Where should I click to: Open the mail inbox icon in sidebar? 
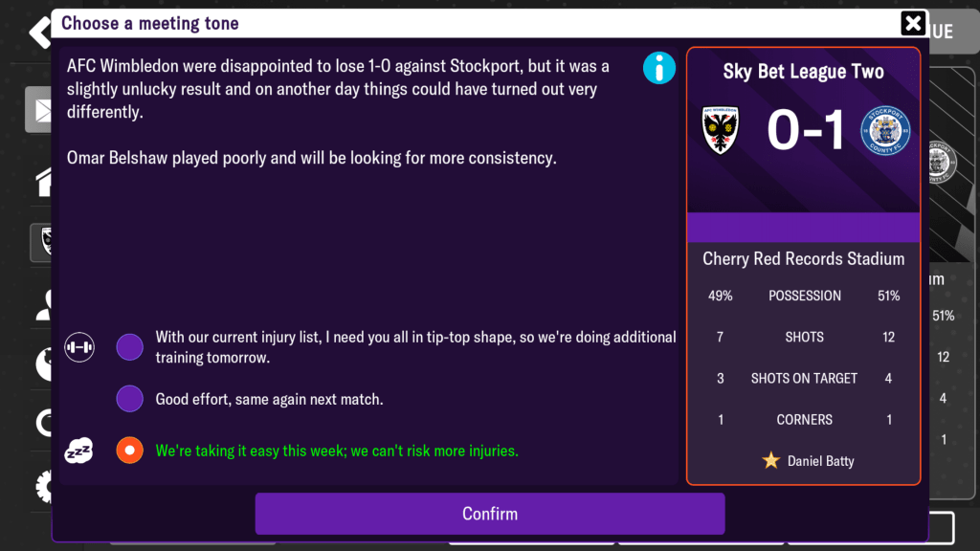coord(39,110)
